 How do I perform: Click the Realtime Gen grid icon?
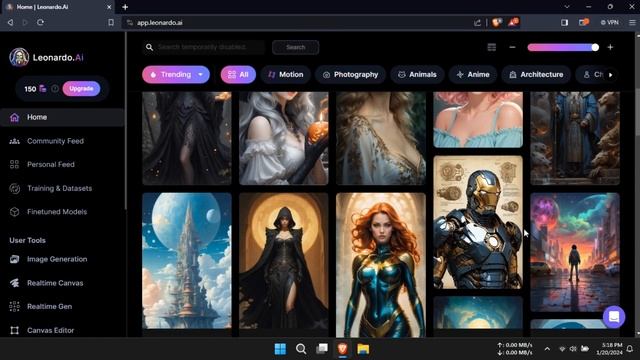(x=14, y=307)
